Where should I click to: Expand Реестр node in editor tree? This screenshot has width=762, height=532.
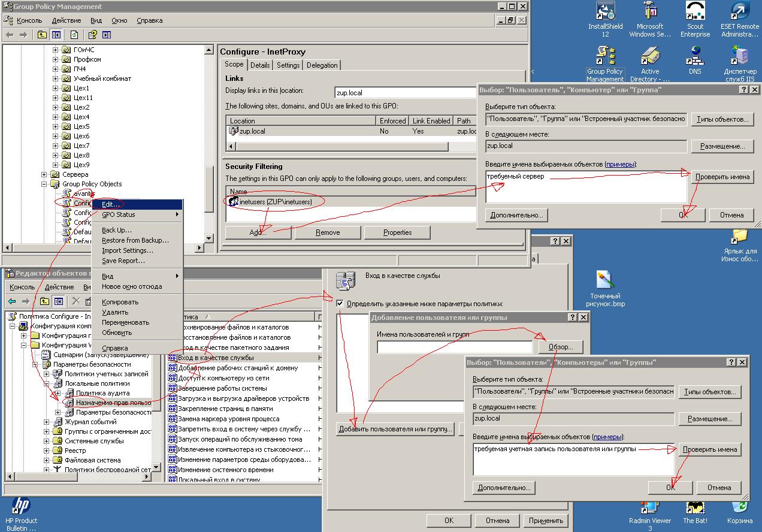pos(47,451)
